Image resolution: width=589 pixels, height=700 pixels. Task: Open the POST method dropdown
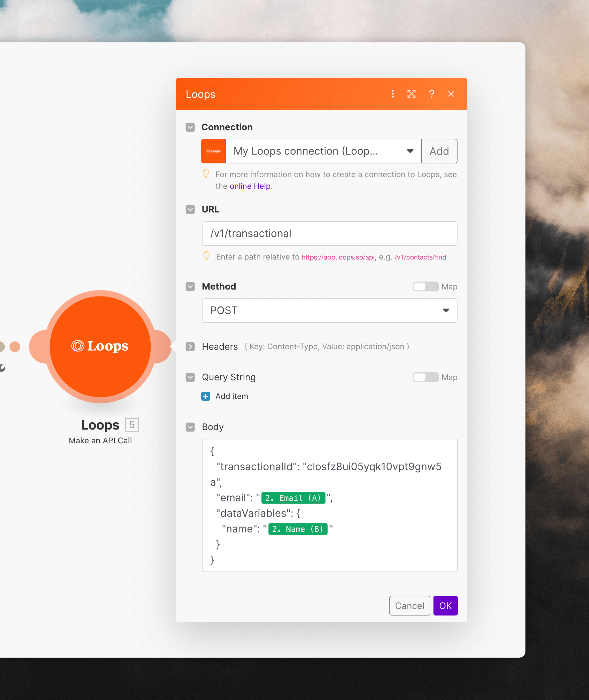click(329, 310)
